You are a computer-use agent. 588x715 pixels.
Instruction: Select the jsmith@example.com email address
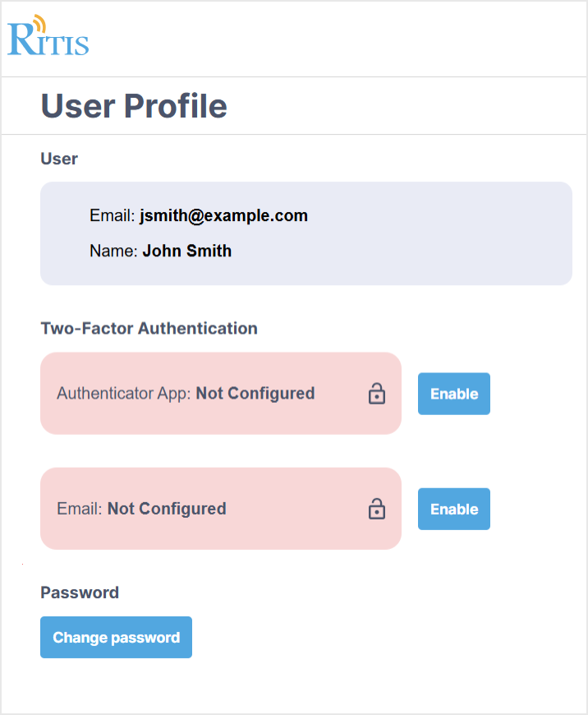(x=223, y=216)
